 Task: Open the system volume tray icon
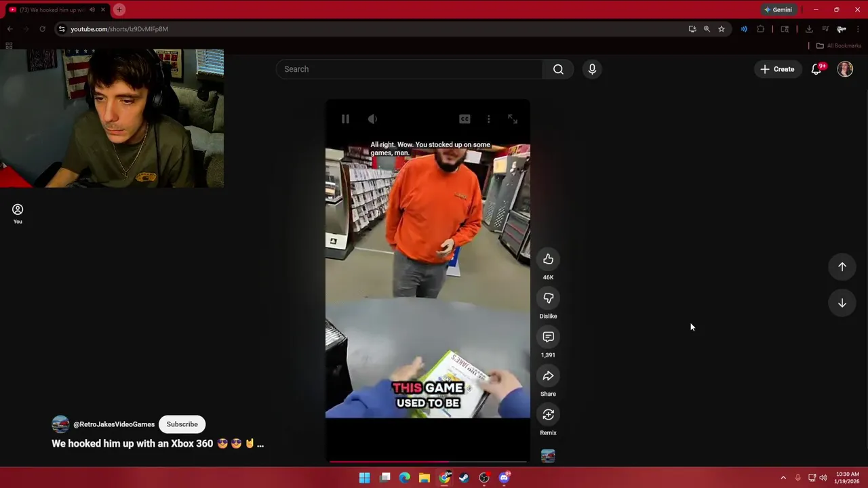point(823,478)
